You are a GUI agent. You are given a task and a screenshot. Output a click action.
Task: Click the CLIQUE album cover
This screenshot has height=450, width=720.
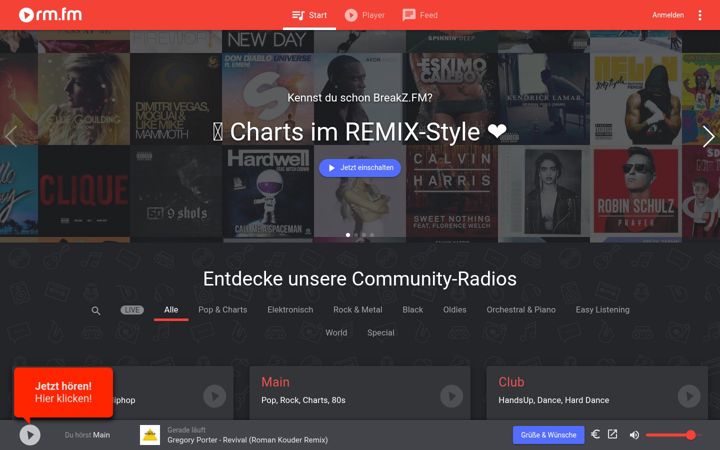pyautogui.click(x=84, y=191)
